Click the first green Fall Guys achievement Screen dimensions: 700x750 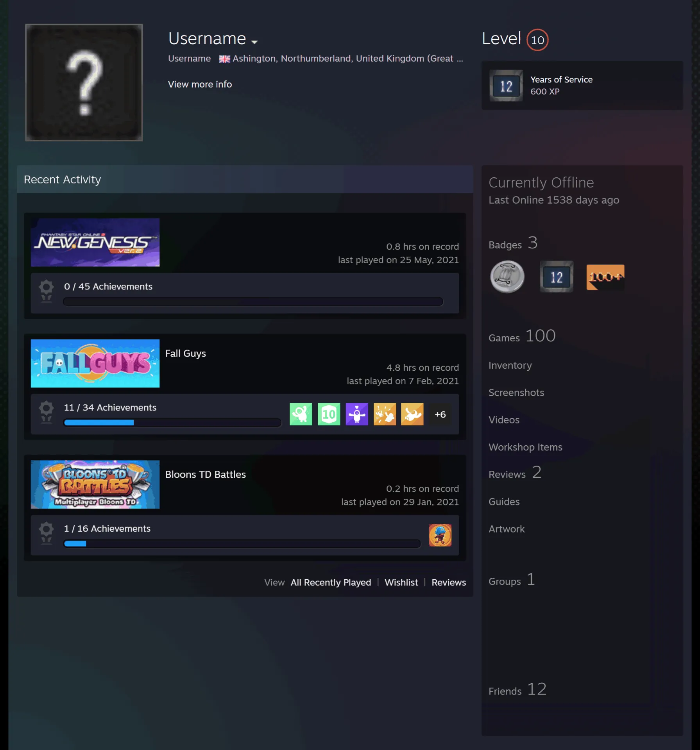pos(301,414)
